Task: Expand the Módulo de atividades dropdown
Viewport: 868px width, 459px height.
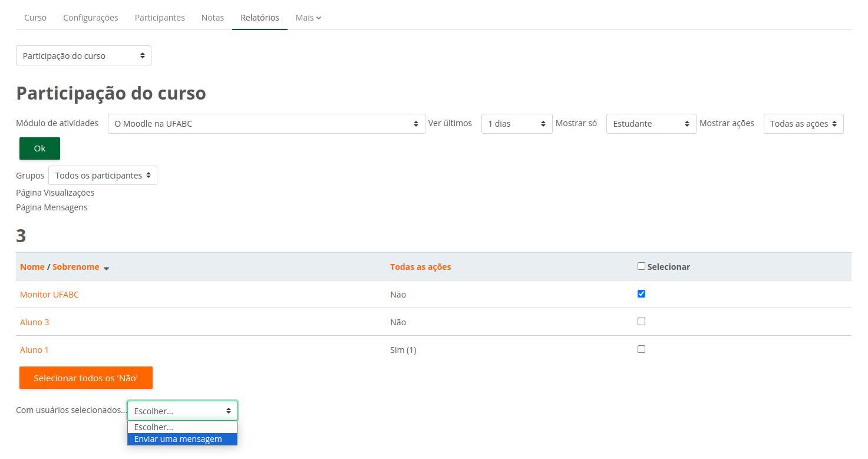Action: [266, 124]
